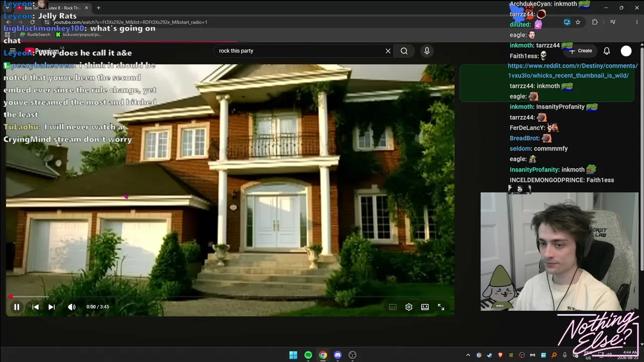Open the kick.com popout bookmark
This screenshot has width=644, height=362.
(x=78, y=35)
